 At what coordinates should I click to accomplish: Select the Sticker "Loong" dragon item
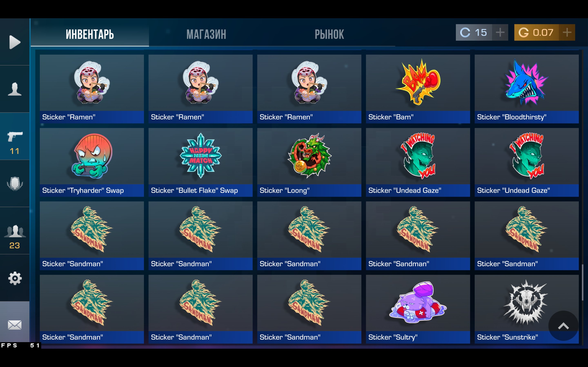click(309, 162)
